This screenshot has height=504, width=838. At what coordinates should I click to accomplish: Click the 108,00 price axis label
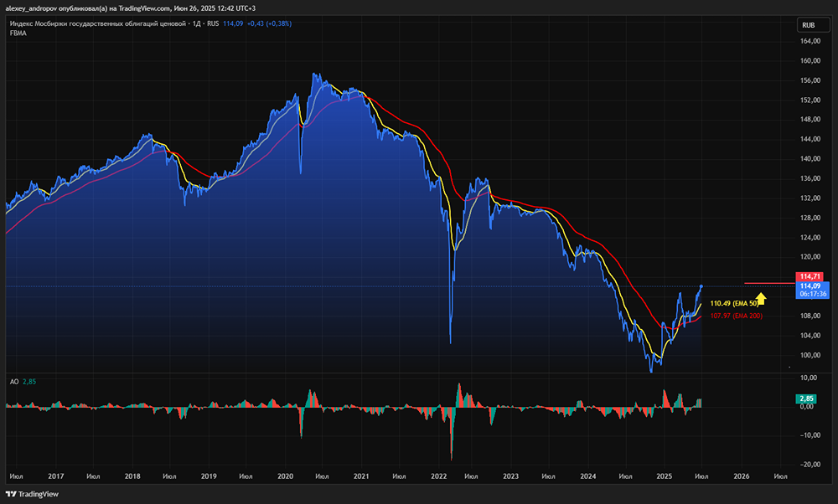tap(810, 316)
